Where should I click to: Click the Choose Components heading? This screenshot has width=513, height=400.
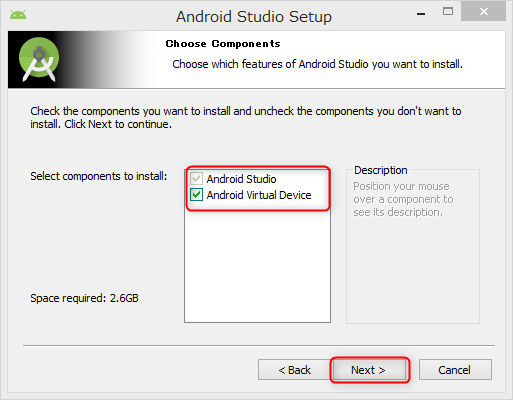[x=223, y=44]
